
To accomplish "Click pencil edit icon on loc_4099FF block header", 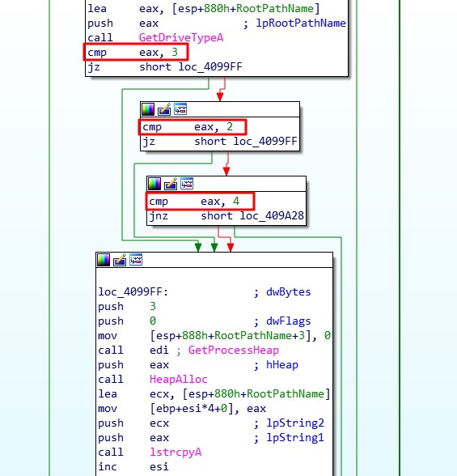I will pos(120,260).
